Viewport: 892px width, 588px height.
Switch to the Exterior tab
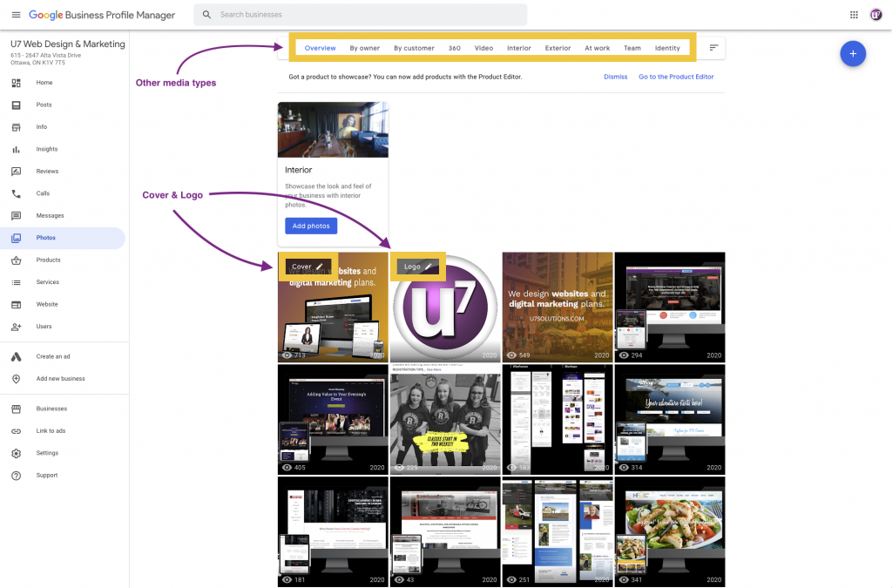tap(558, 48)
